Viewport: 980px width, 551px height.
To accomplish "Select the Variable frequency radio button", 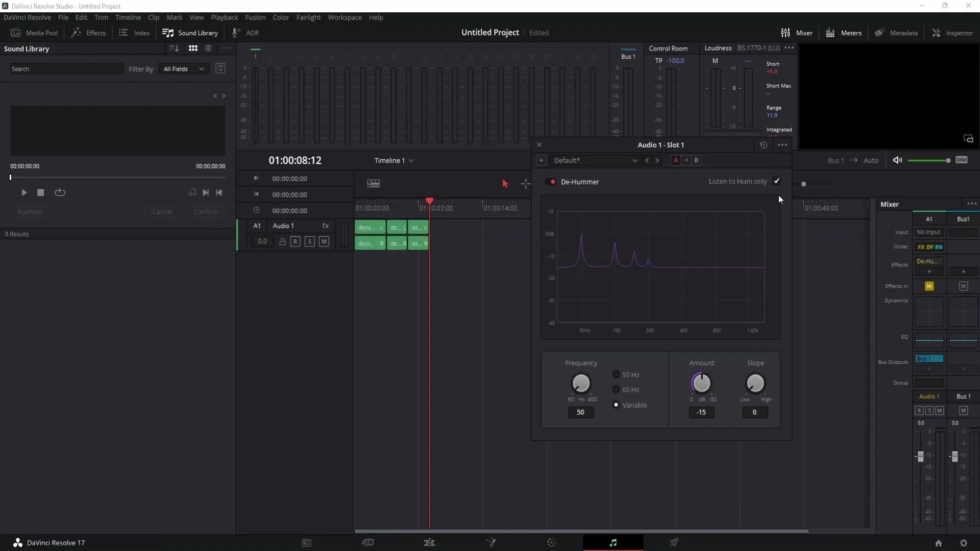I will click(x=616, y=405).
